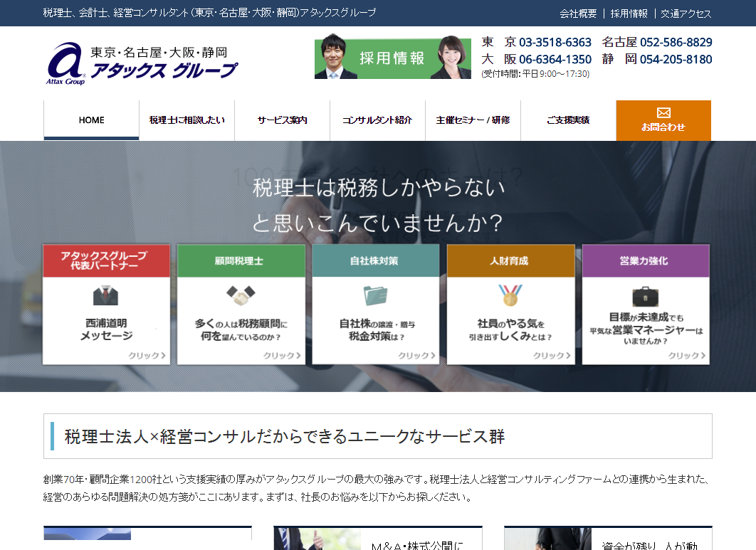
Task: Click 自社株の譲渡・贈与 税金対策は text
Action: pos(377,329)
